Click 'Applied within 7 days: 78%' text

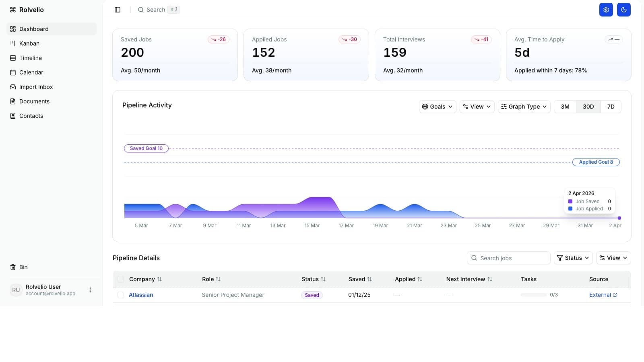point(551,70)
